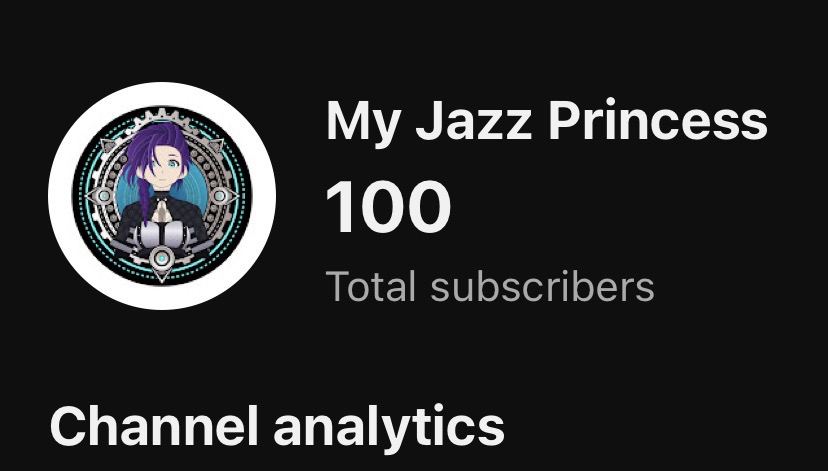This screenshot has height=471, width=828.
Task: Open the Channel analytics section heading
Action: (277, 427)
